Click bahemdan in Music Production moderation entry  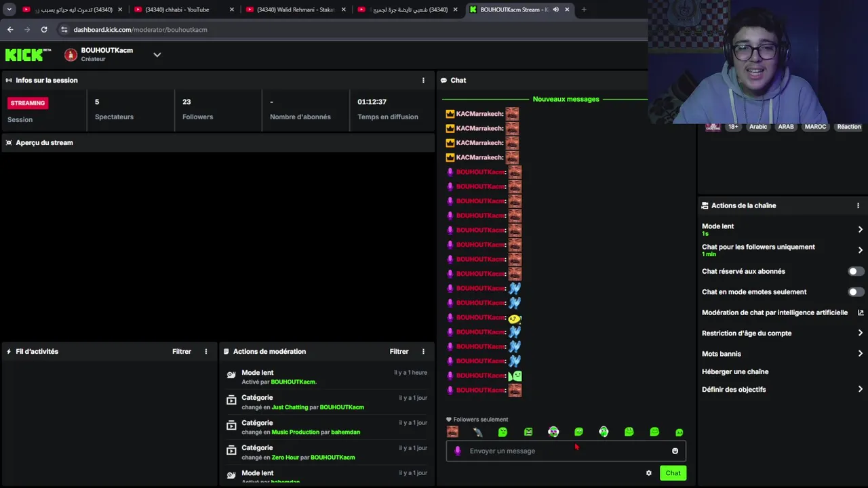pyautogui.click(x=345, y=432)
